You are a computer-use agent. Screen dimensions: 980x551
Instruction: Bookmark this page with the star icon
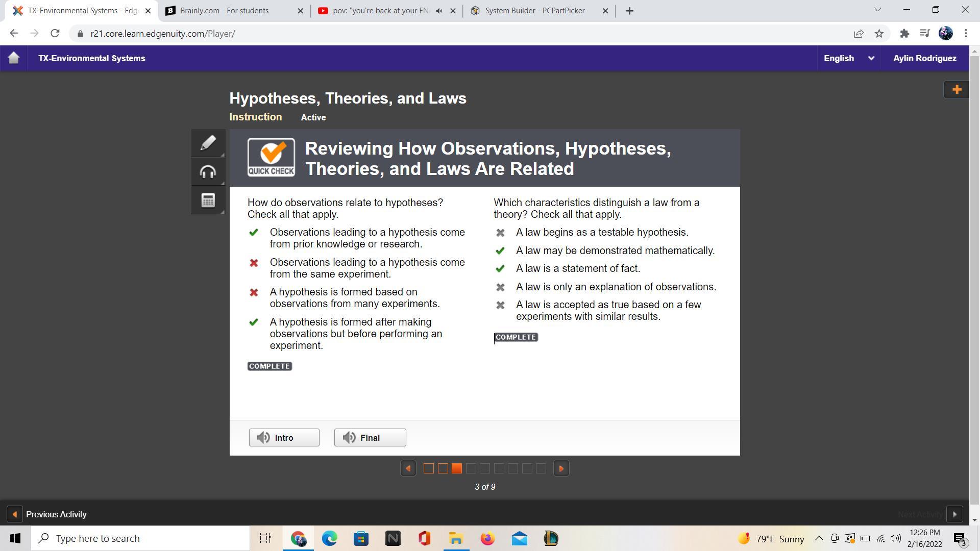pos(879,34)
